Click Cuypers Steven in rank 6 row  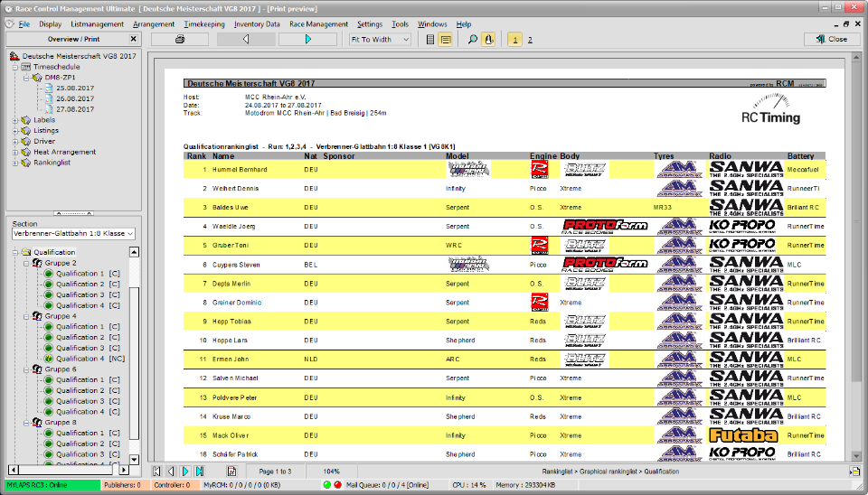click(x=236, y=265)
